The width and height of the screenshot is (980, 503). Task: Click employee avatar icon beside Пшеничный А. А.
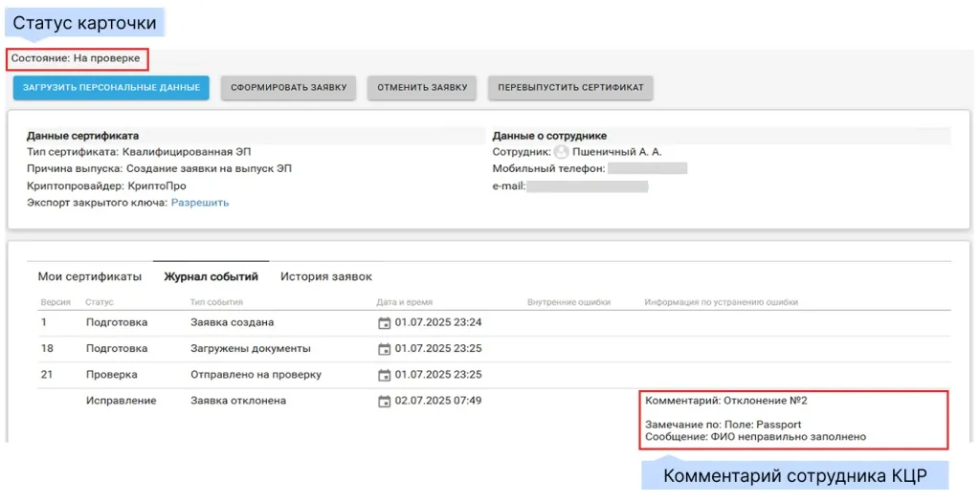point(562,152)
